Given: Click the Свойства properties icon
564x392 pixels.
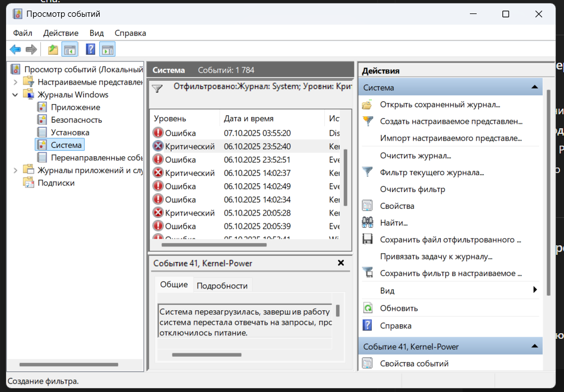Looking at the screenshot, I should (x=367, y=206).
